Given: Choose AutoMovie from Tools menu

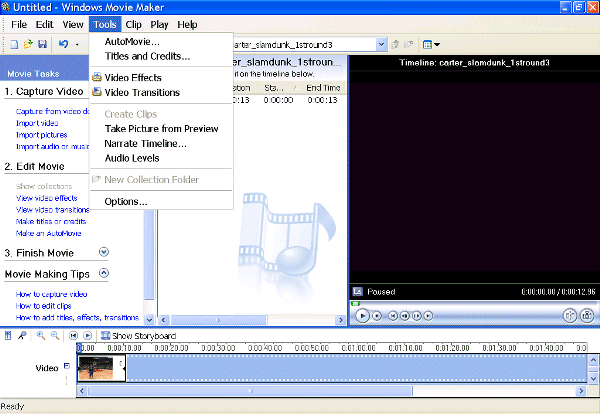Looking at the screenshot, I should pyautogui.click(x=161, y=42).
